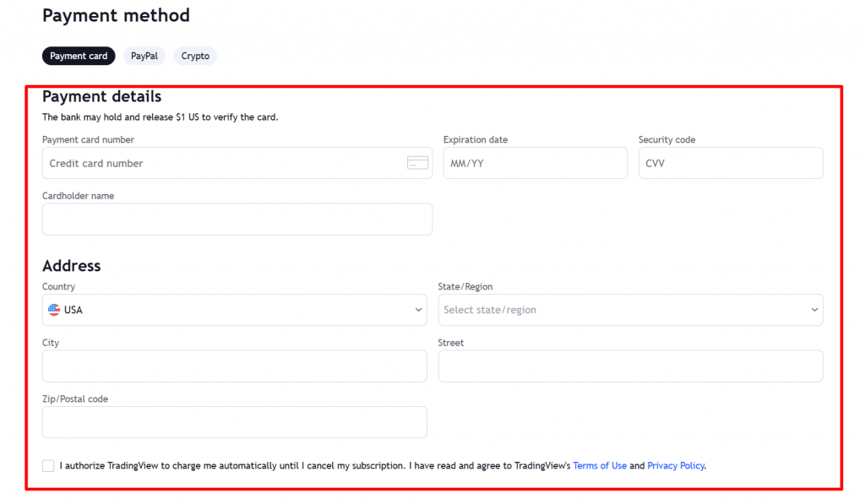Click the USA flag icon
Screen dimensions: 865x504
[x=54, y=310]
